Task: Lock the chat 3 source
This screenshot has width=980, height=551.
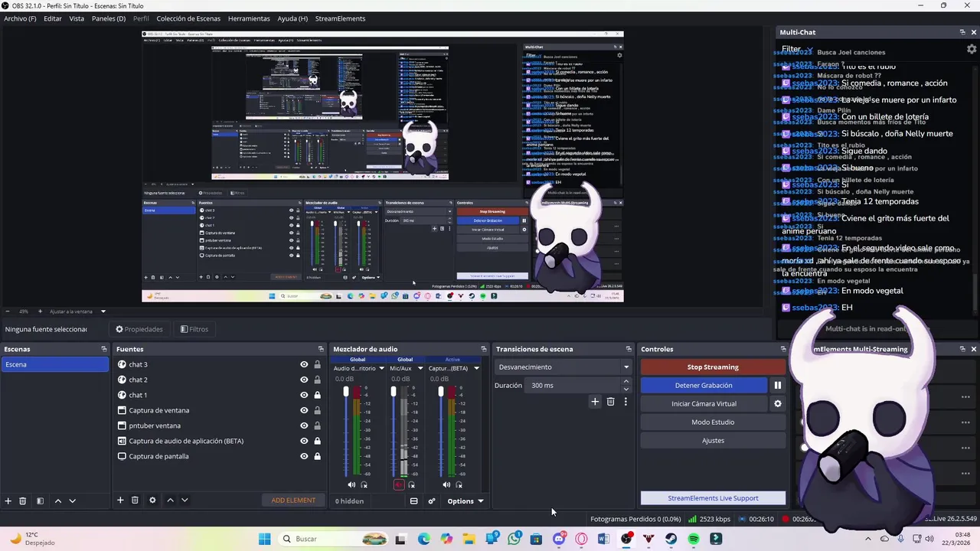Action: (317, 364)
